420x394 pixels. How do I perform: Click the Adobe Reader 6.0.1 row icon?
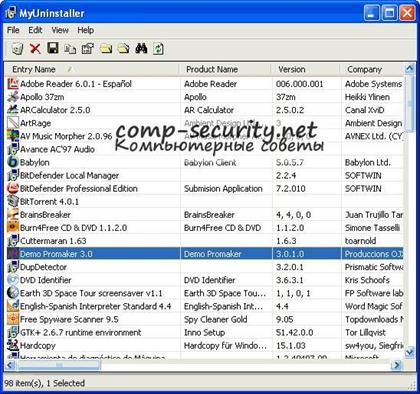coord(13,84)
